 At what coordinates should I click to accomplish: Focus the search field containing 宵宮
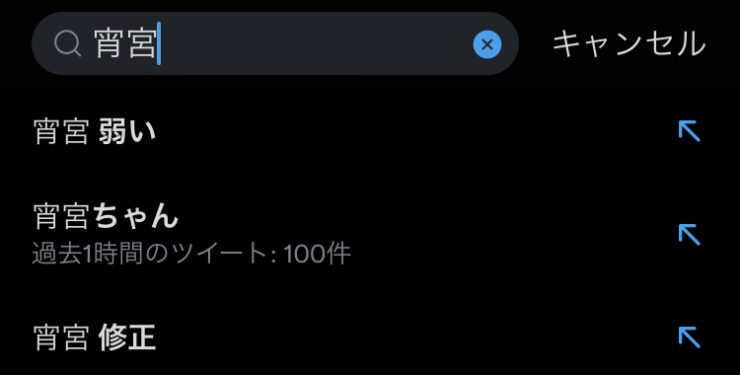pyautogui.click(x=275, y=43)
